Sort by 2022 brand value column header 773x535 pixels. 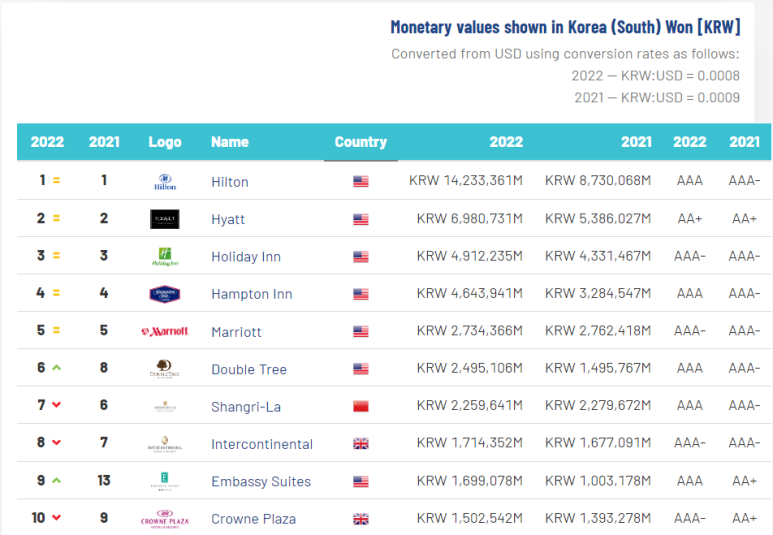click(506, 142)
